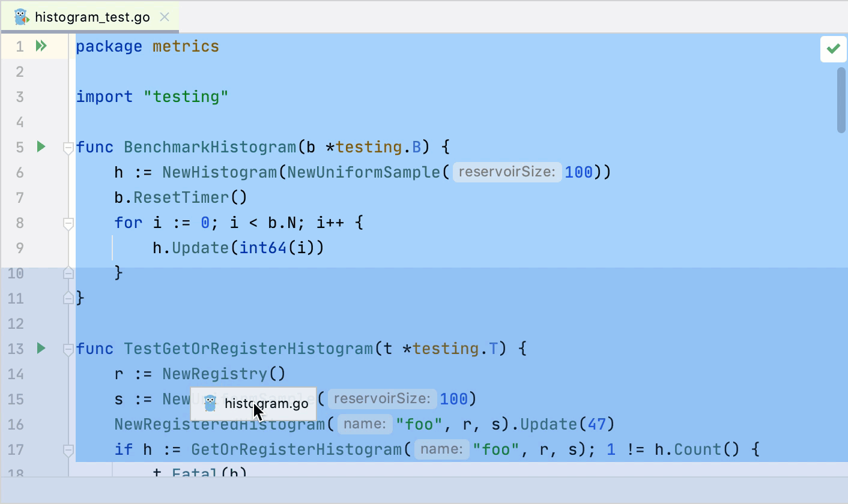Collapse the for loop on line 8

pyautogui.click(x=68, y=223)
